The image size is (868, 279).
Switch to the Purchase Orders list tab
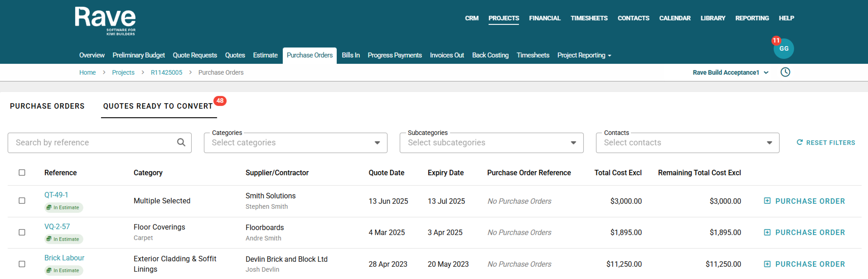(x=47, y=106)
